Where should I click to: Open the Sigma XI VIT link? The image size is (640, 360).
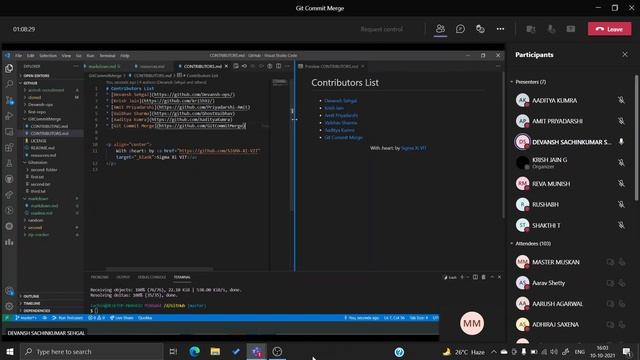pos(413,148)
